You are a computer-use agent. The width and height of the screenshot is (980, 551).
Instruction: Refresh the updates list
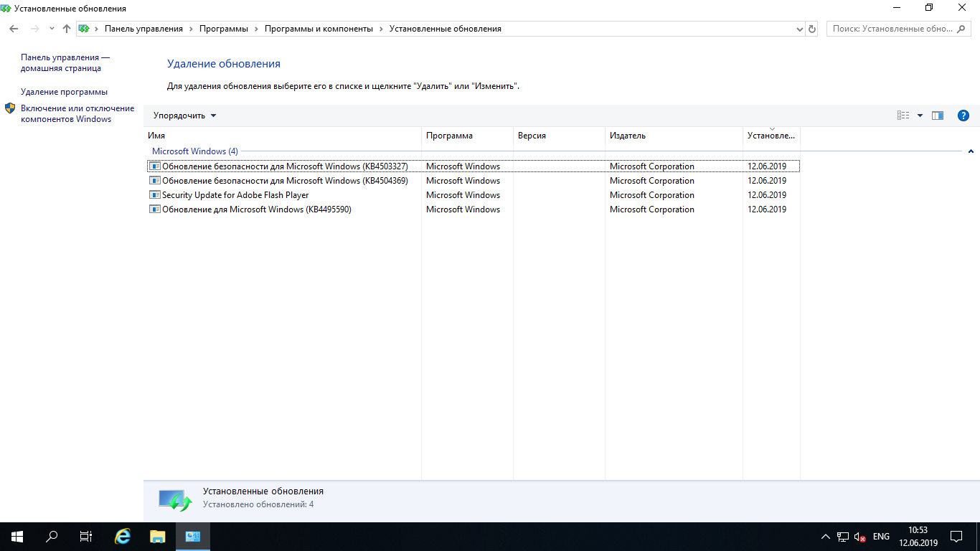[812, 29]
